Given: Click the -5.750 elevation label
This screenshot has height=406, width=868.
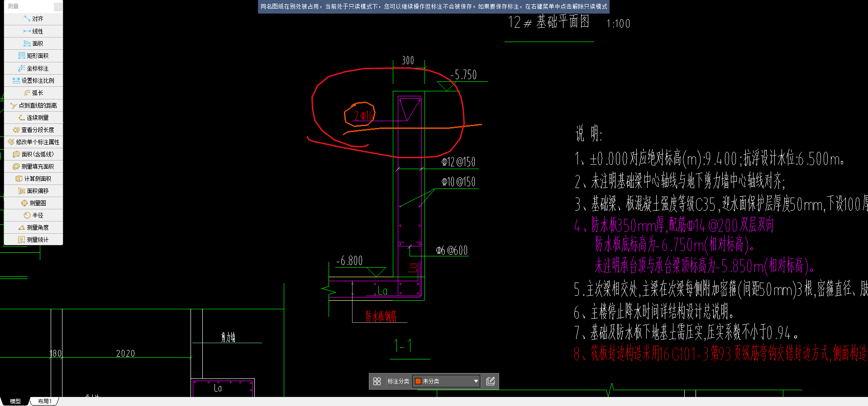Looking at the screenshot, I should pos(463,75).
